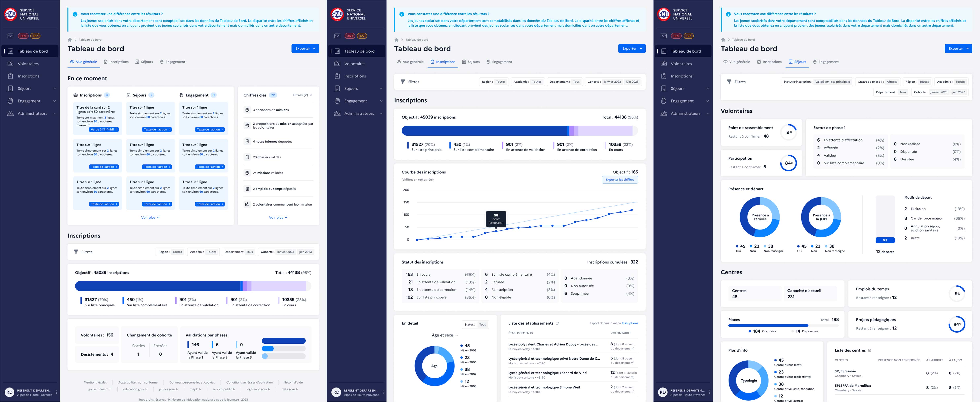Switch to Engagement tab on Séjours screen
The height and width of the screenshot is (402, 980).
pos(826,62)
